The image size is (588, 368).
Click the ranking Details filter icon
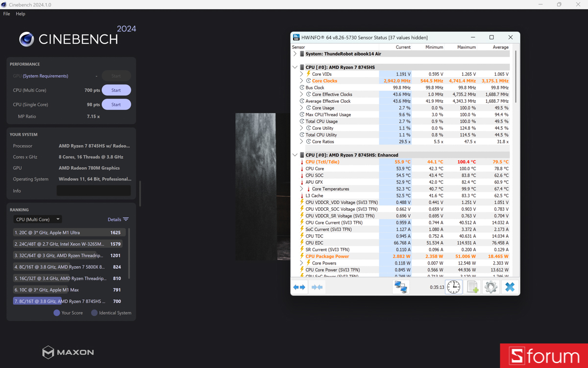click(126, 219)
